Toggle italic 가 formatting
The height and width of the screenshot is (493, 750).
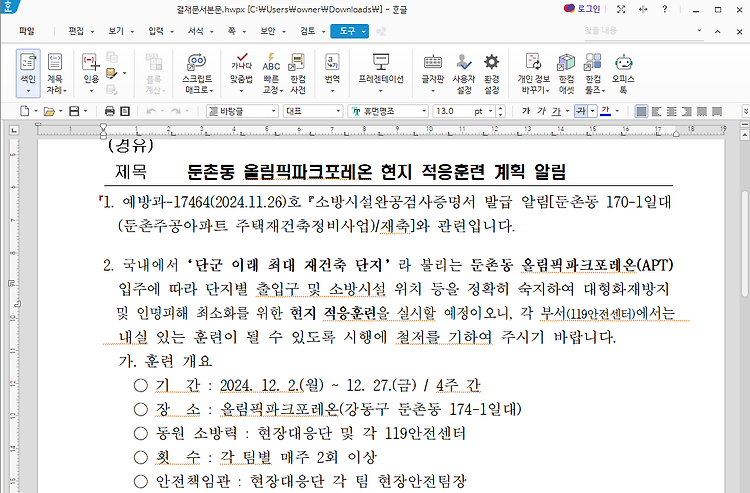(x=541, y=111)
